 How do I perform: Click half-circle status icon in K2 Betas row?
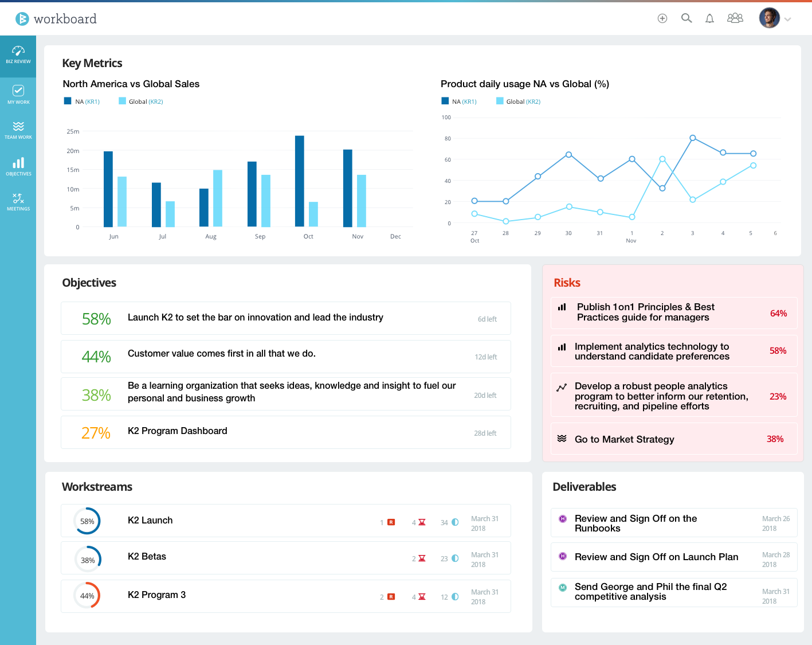point(455,558)
